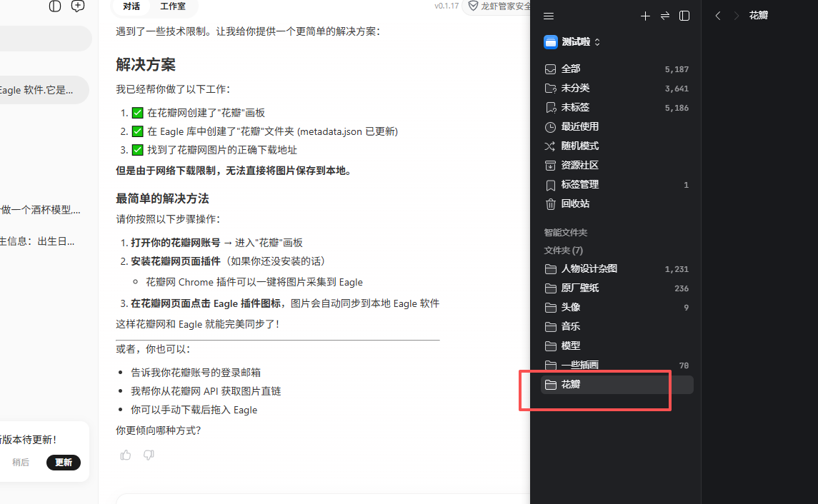Open the 一些插画 folder

tap(617, 366)
